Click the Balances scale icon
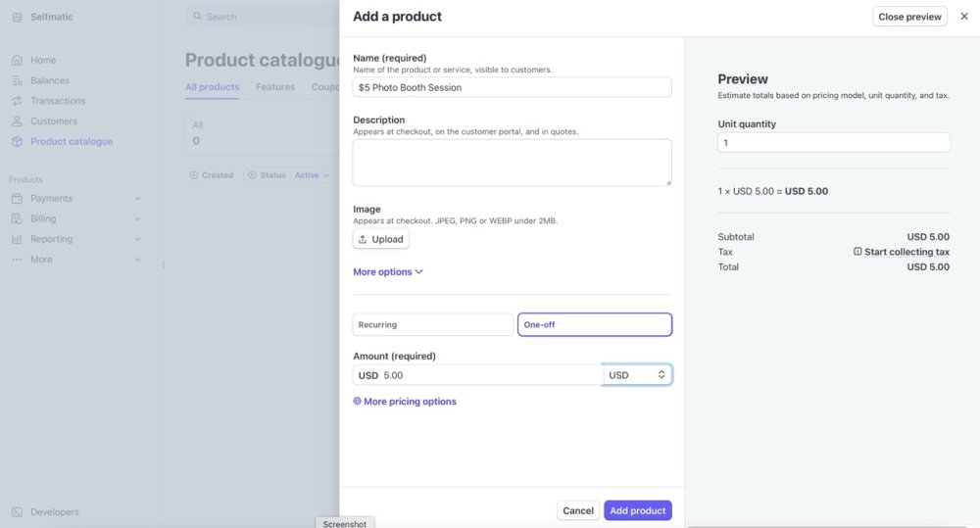Viewport: 980px width, 528px height. click(17, 80)
